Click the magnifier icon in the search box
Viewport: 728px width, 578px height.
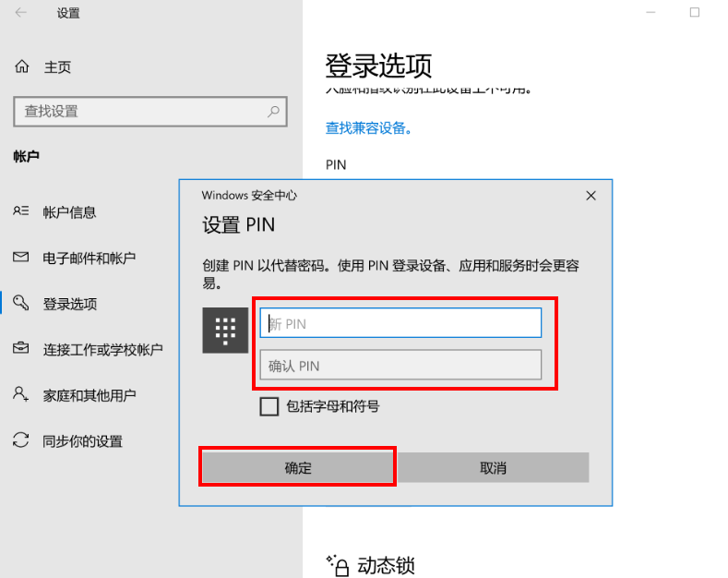point(273,112)
